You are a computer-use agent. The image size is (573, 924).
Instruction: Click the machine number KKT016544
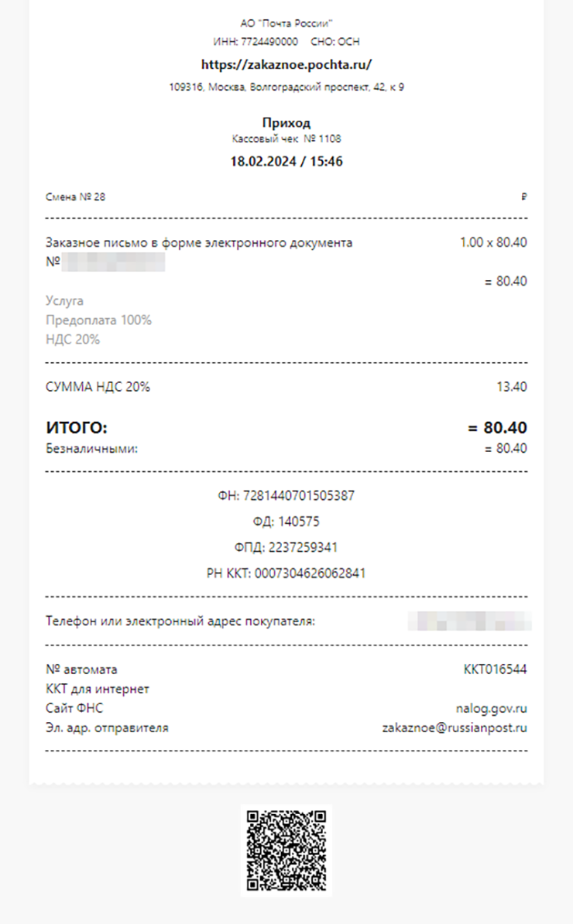pyautogui.click(x=495, y=669)
